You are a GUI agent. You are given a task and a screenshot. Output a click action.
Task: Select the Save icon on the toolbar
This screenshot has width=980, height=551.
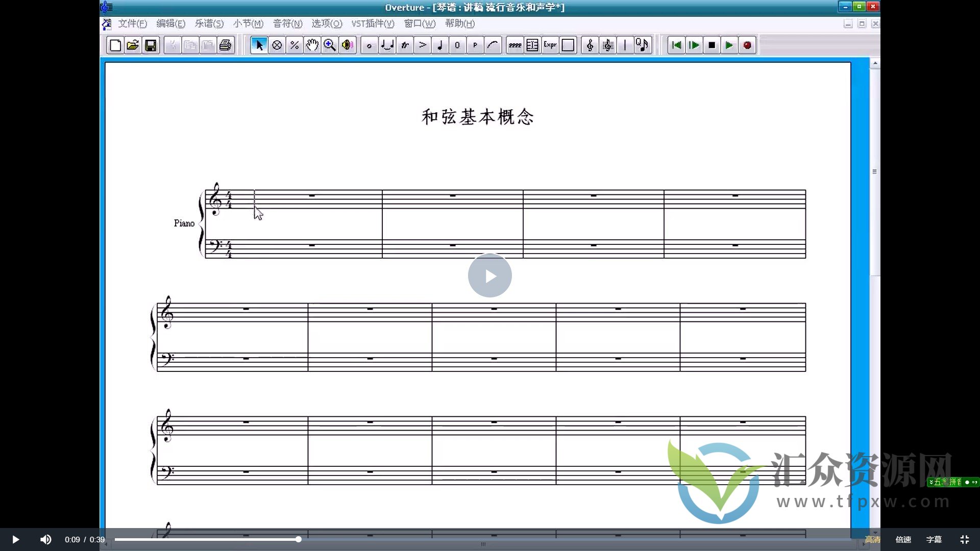[151, 45]
